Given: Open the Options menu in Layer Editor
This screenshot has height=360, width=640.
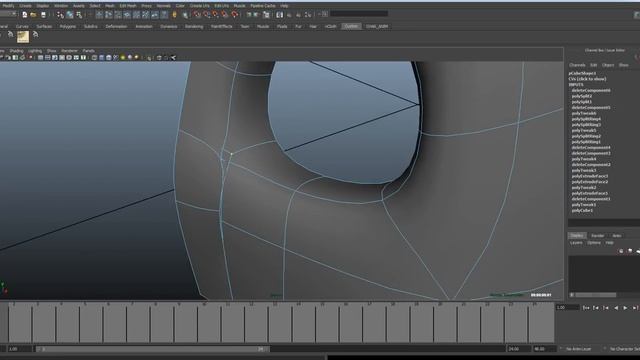Looking at the screenshot, I should (594, 242).
